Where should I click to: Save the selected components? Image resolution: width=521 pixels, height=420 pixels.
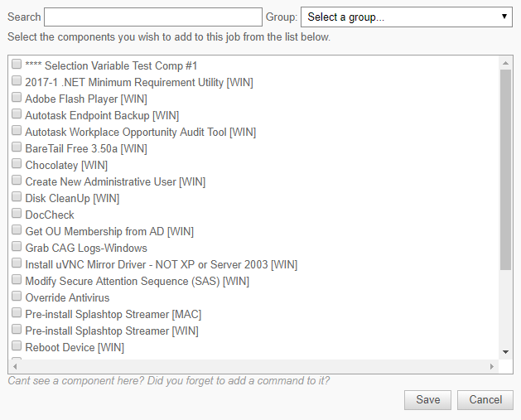coord(427,400)
